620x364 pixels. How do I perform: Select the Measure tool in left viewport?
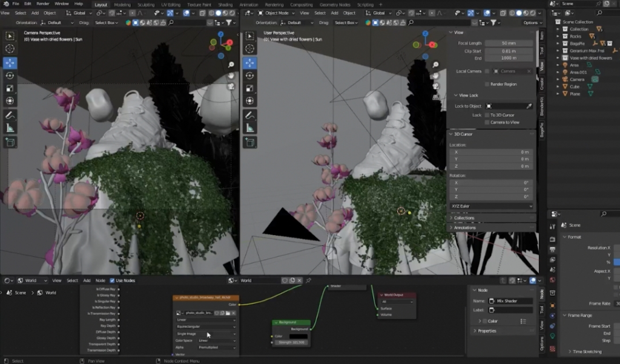(x=10, y=128)
